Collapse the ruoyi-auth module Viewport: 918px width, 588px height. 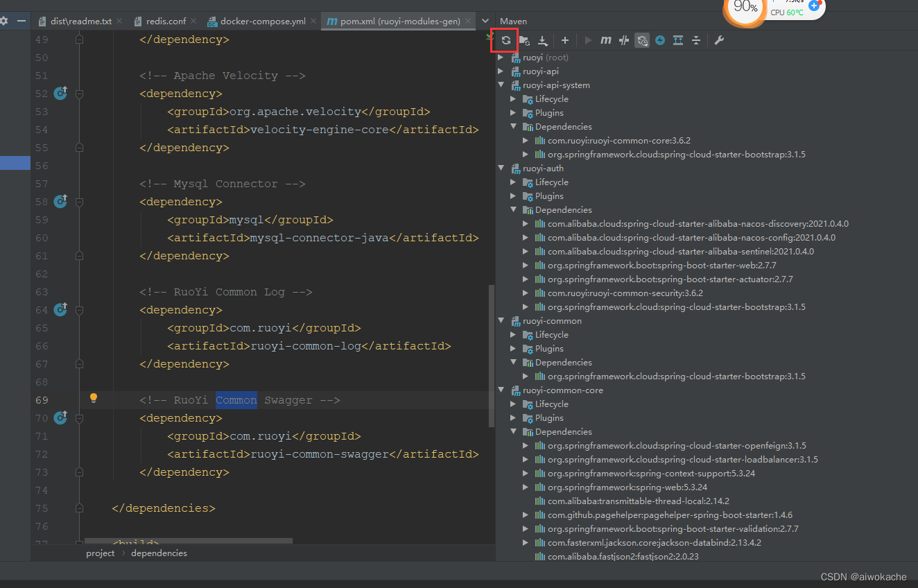pos(501,168)
